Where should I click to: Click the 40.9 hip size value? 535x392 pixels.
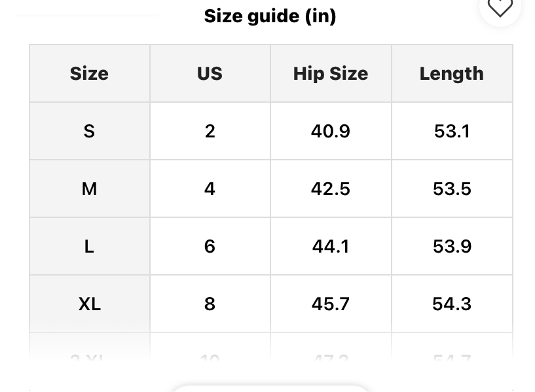point(331,131)
